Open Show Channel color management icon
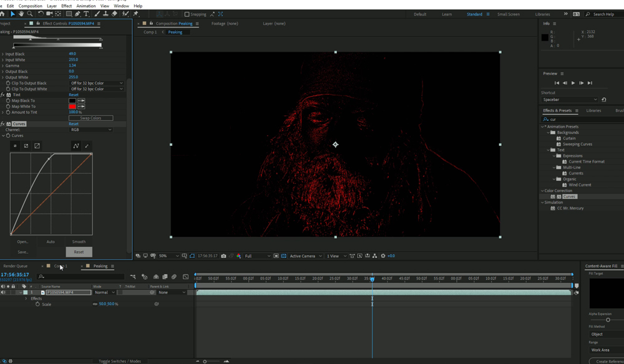Viewport: 624px width, 364px height. pos(239,256)
